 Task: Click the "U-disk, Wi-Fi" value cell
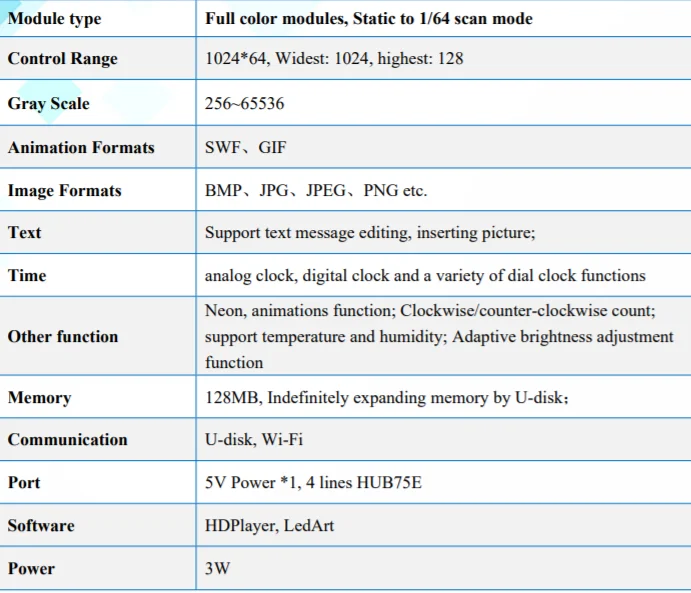pos(255,440)
